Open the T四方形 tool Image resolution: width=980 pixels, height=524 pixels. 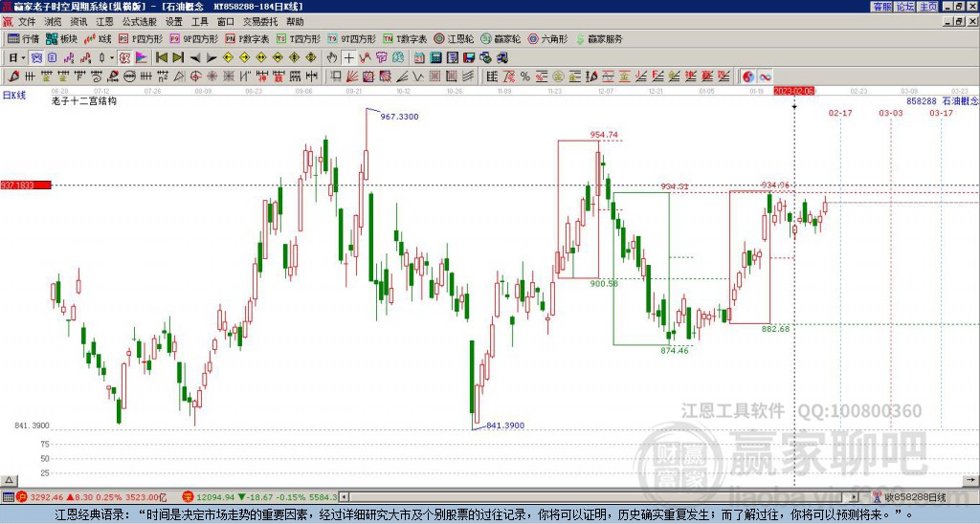(299, 38)
